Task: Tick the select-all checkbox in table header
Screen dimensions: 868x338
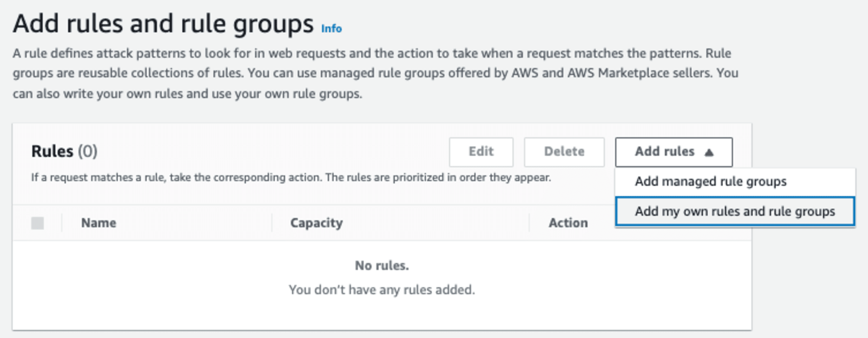Action: (x=38, y=223)
